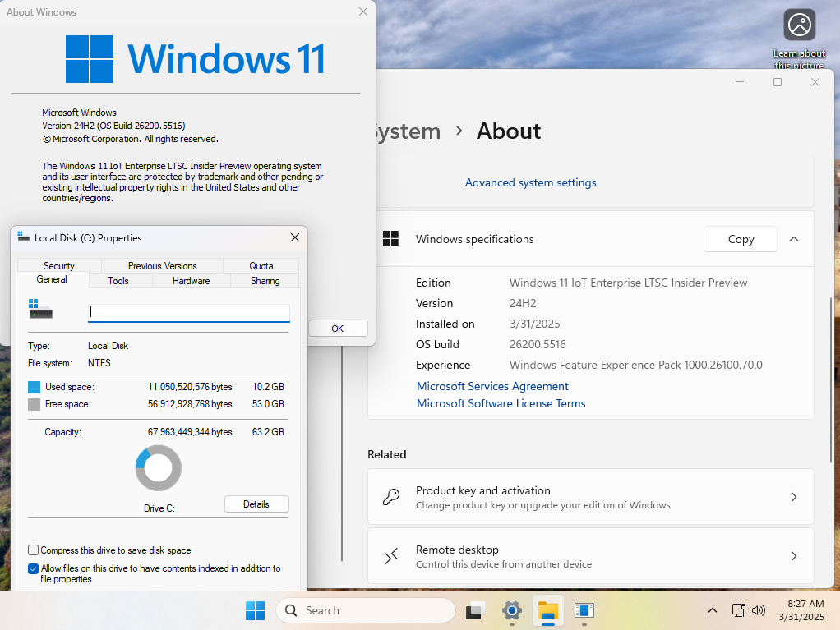Click Free space value 53.0 GB
This screenshot has width=840, height=630.
268,404
